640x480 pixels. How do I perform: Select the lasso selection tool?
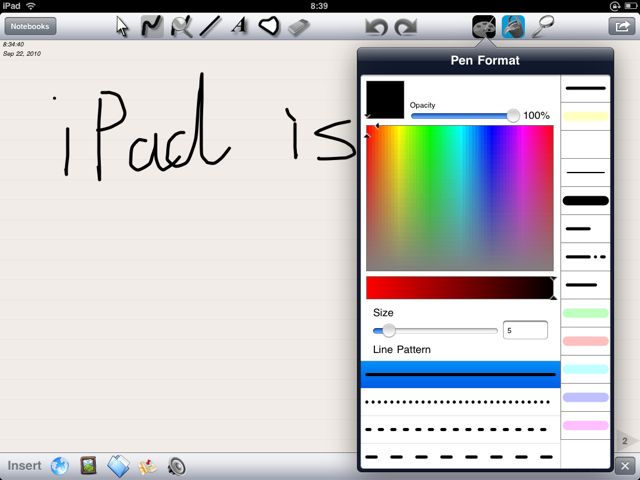(269, 26)
